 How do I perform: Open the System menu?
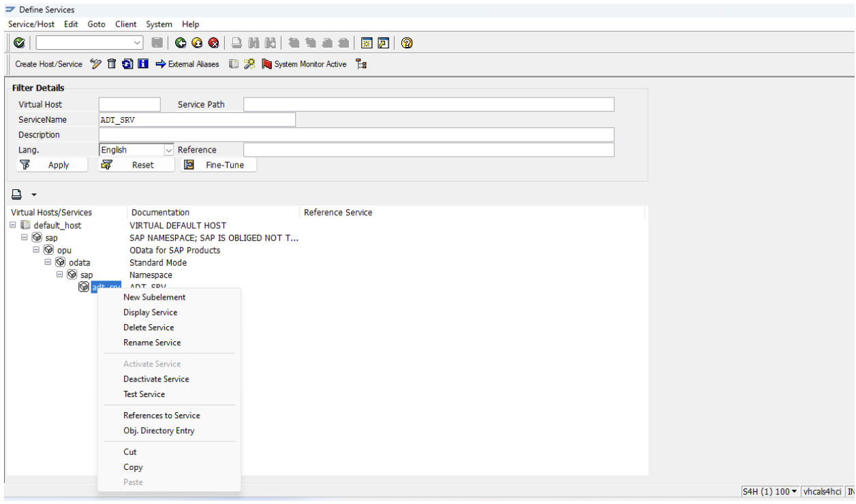tap(158, 24)
